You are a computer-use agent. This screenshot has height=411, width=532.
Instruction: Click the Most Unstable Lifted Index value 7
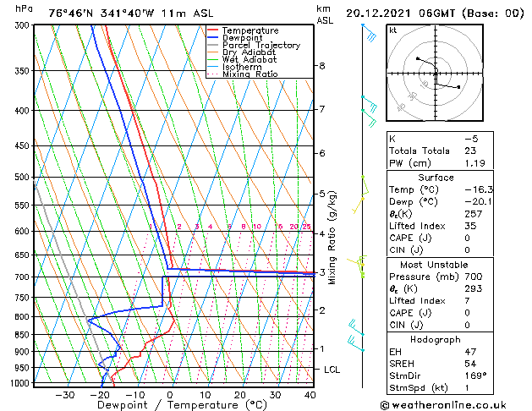(468, 301)
